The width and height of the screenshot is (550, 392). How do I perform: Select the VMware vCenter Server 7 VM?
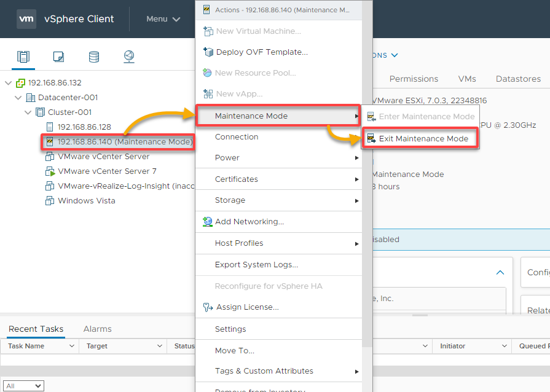click(x=107, y=171)
